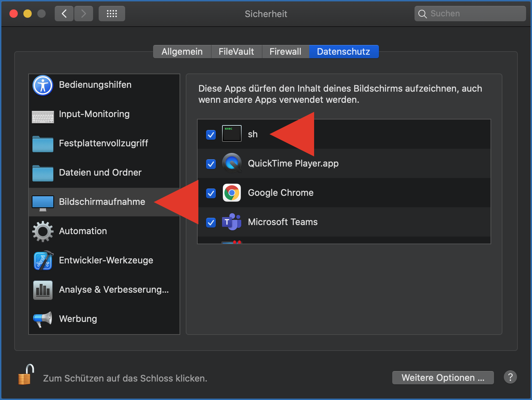Click the Bedienungshilfen accessibility icon
532x400 pixels.
(43, 85)
